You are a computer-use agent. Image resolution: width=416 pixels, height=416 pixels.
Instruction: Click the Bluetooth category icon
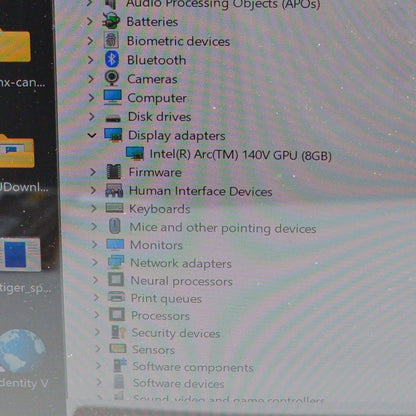coord(112,59)
